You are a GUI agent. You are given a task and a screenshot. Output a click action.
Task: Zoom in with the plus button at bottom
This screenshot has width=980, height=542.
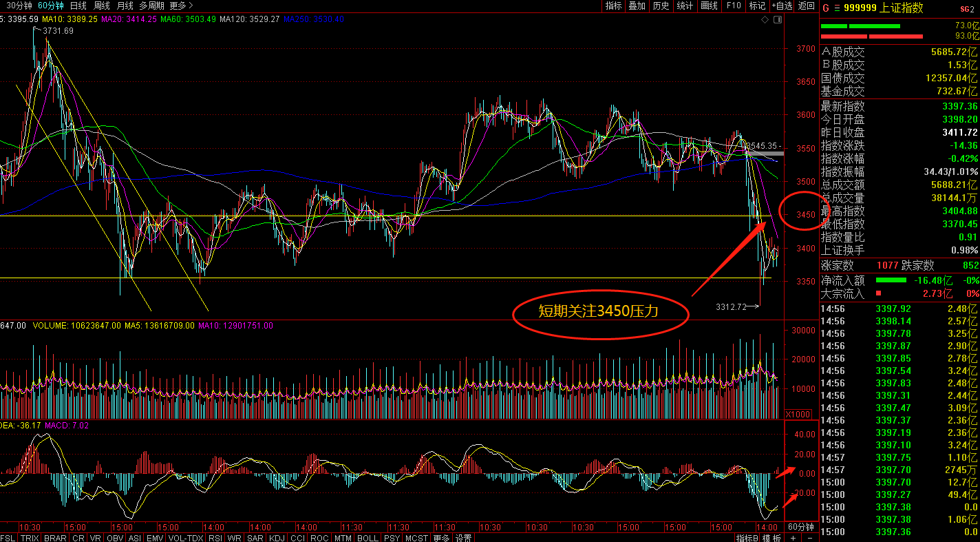(793, 537)
